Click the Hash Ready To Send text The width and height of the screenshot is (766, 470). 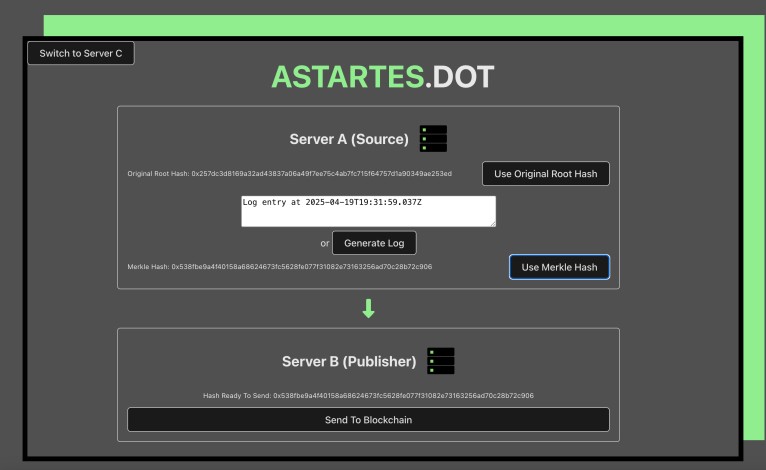click(x=368, y=396)
